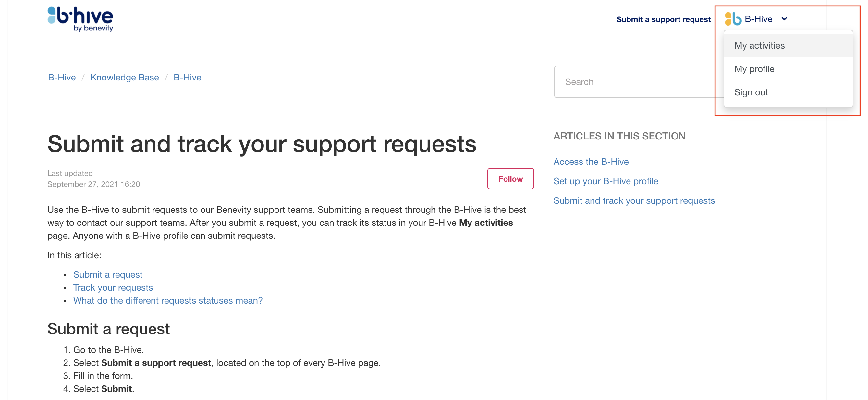868x400 pixels.
Task: Select My activities from dropdown menu
Action: (760, 45)
